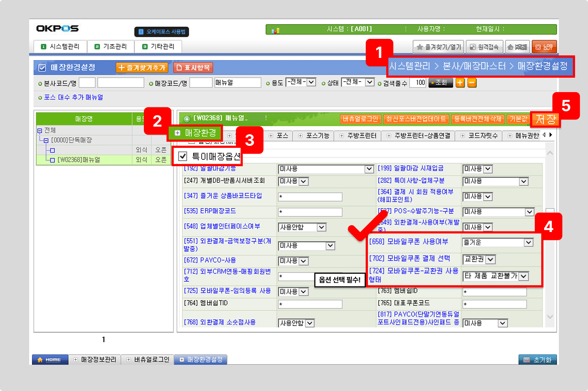Image resolution: width=588 pixels, height=391 pixels.
Task: Collapse the 전체 tree node
Action: click(x=40, y=131)
